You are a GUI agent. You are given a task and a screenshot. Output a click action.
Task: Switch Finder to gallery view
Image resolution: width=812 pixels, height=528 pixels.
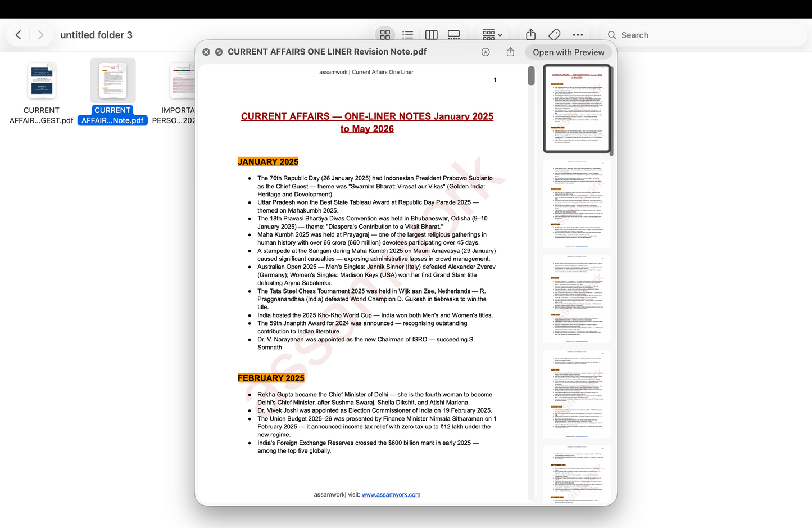pyautogui.click(x=454, y=35)
